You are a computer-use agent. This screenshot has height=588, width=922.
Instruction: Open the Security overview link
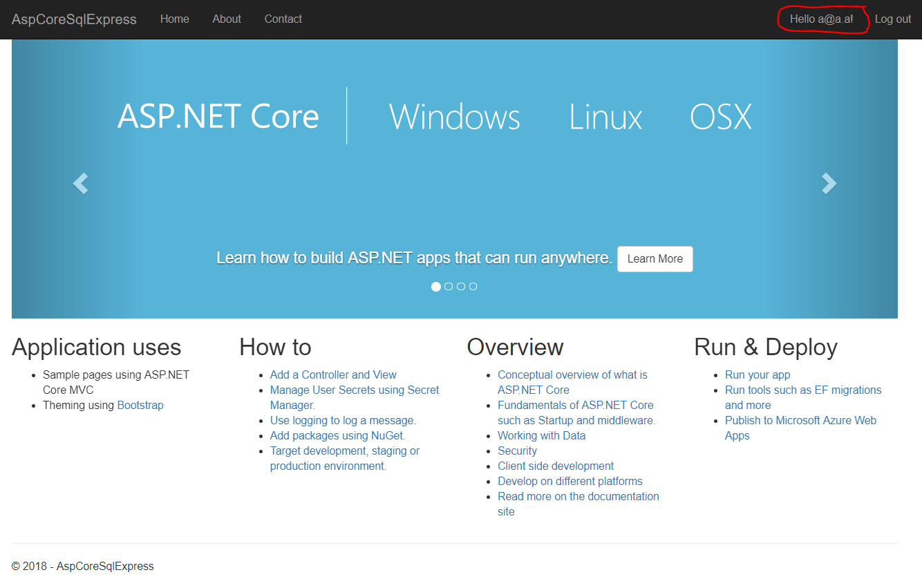[517, 451]
